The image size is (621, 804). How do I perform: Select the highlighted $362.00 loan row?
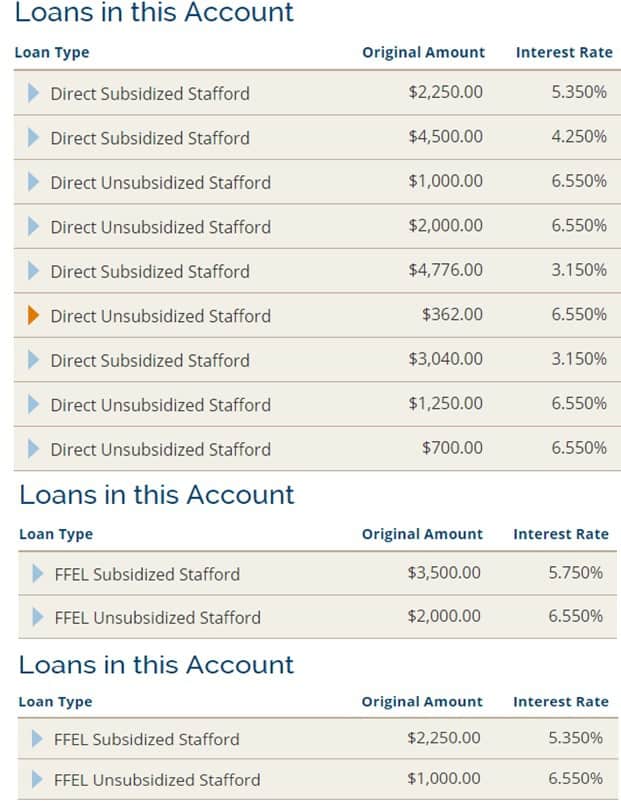coord(300,316)
